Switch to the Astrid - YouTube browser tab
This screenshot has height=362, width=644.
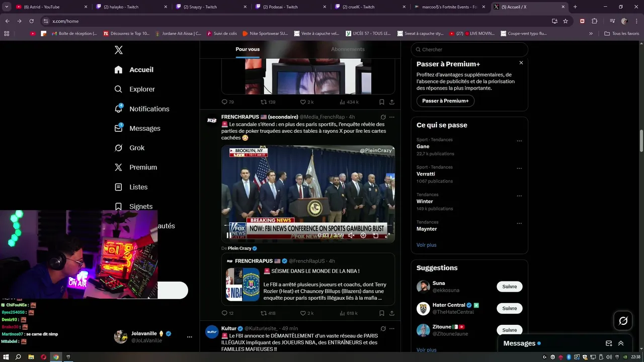point(52,7)
